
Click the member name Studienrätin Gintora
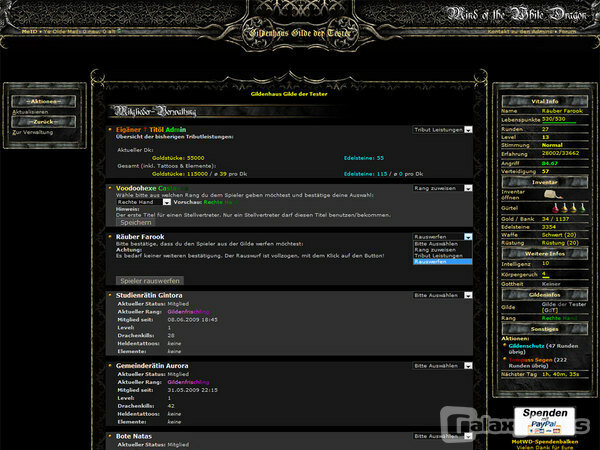pos(149,295)
